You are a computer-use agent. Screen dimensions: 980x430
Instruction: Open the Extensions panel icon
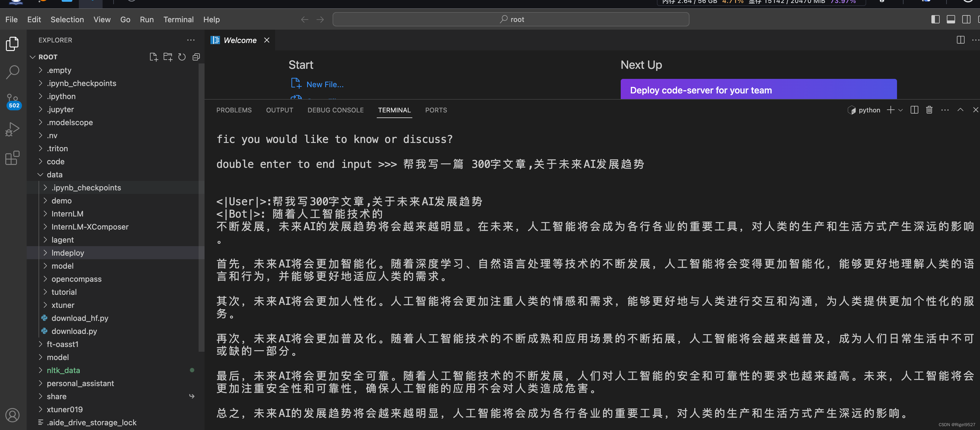pos(12,158)
